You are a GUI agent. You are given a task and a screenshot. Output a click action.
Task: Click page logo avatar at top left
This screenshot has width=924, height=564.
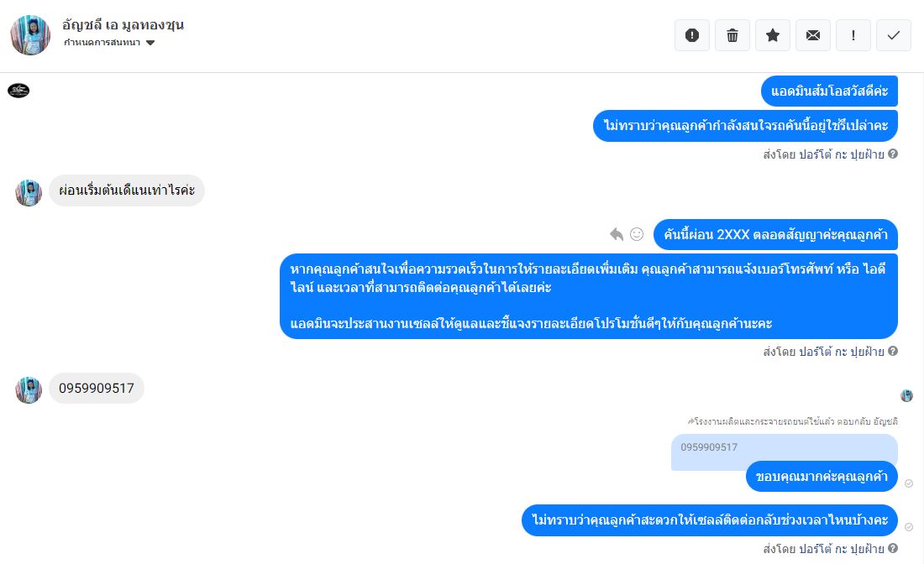point(18,90)
